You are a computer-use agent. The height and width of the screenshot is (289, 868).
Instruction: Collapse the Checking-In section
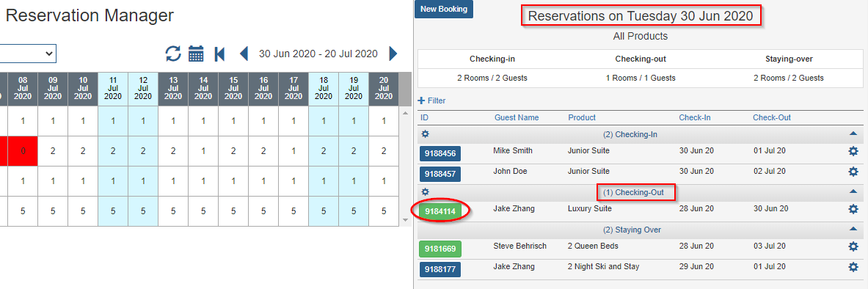pos(853,134)
